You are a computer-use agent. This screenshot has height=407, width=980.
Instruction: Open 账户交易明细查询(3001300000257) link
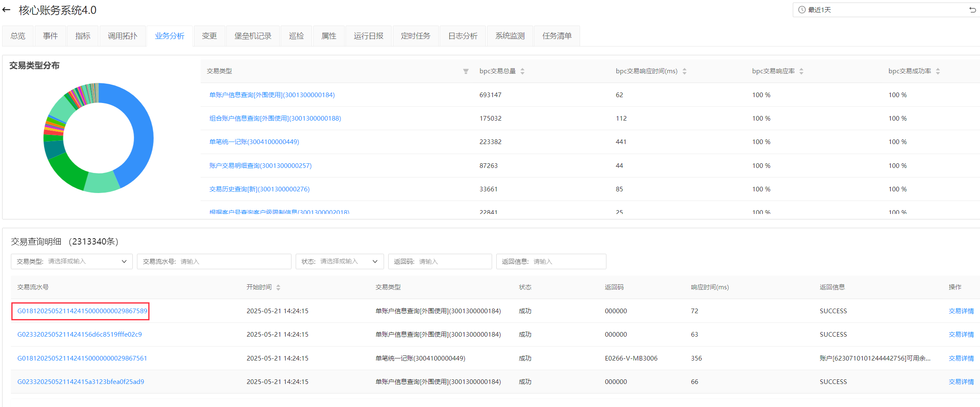tap(260, 166)
